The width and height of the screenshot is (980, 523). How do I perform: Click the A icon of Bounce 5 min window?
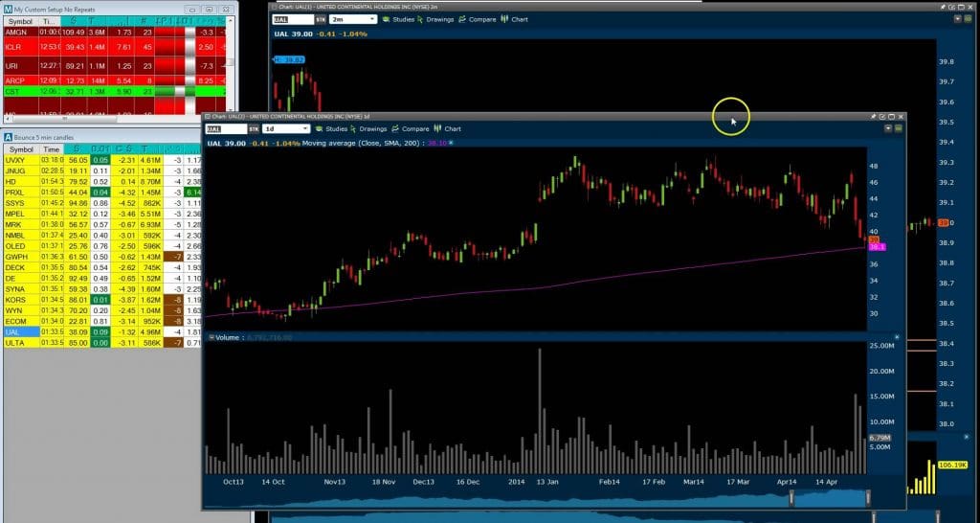[8, 137]
